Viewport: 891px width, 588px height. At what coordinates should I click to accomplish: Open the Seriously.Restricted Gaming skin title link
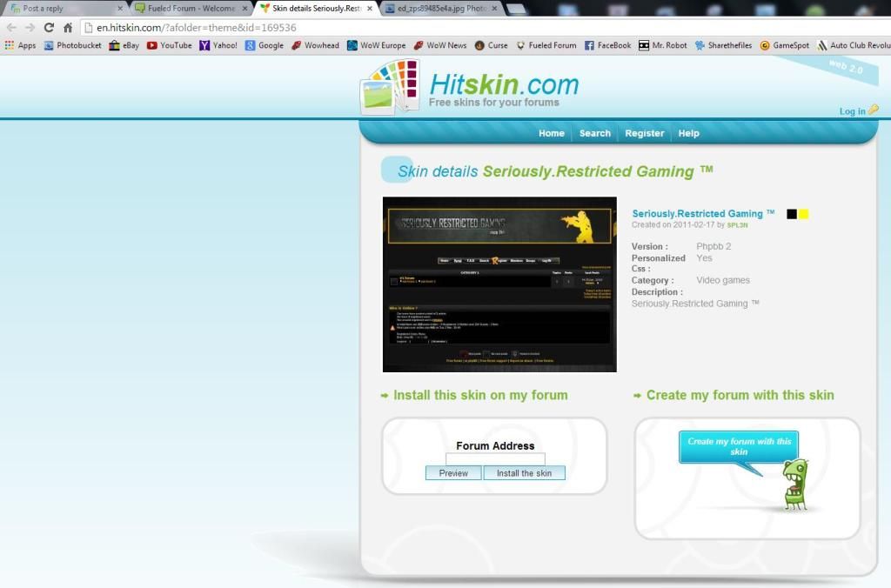703,214
